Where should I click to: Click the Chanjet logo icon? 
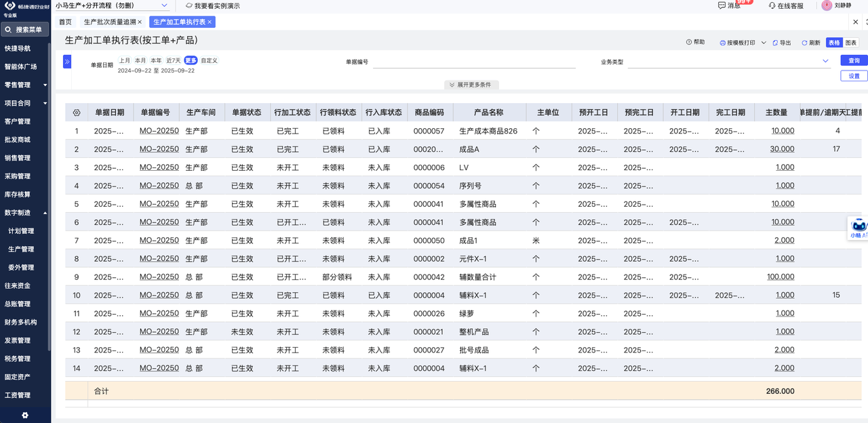point(12,6)
